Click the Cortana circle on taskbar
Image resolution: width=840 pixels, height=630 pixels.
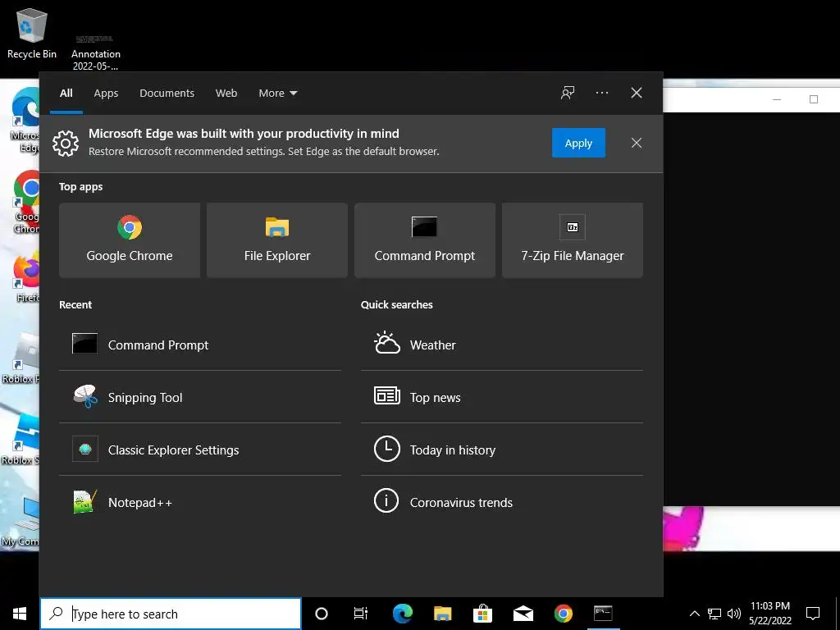[x=322, y=614]
